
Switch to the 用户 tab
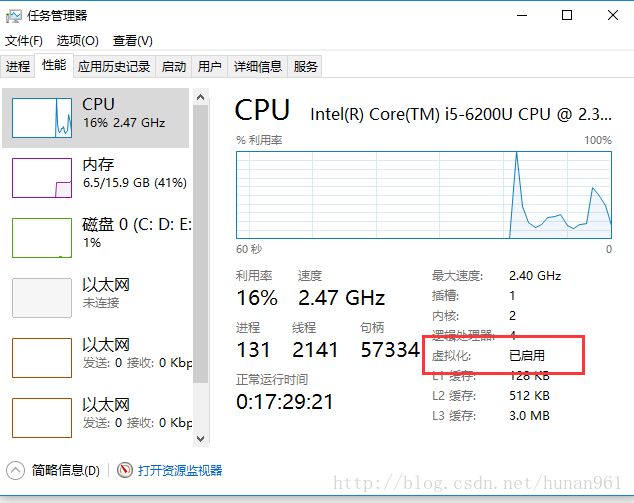209,67
